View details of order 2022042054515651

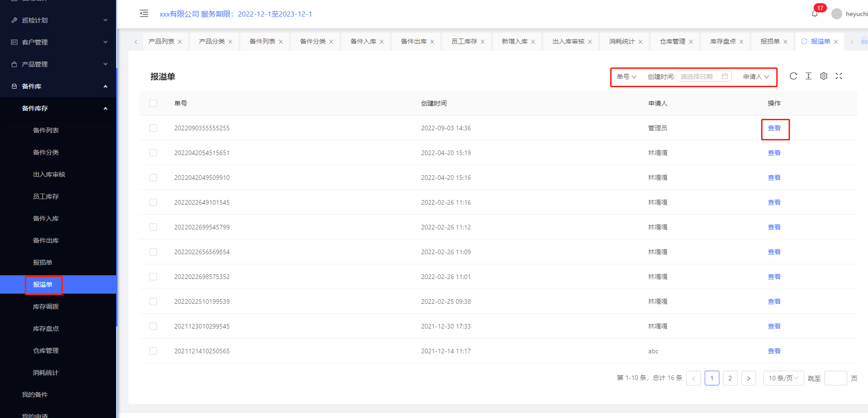[774, 153]
